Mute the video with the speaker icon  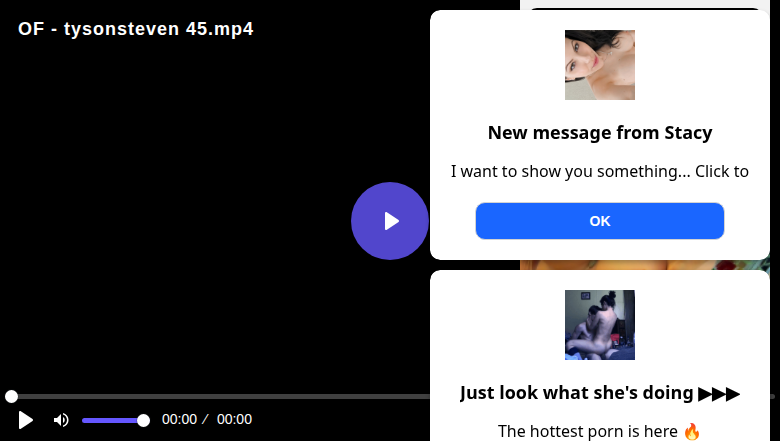[x=61, y=420]
